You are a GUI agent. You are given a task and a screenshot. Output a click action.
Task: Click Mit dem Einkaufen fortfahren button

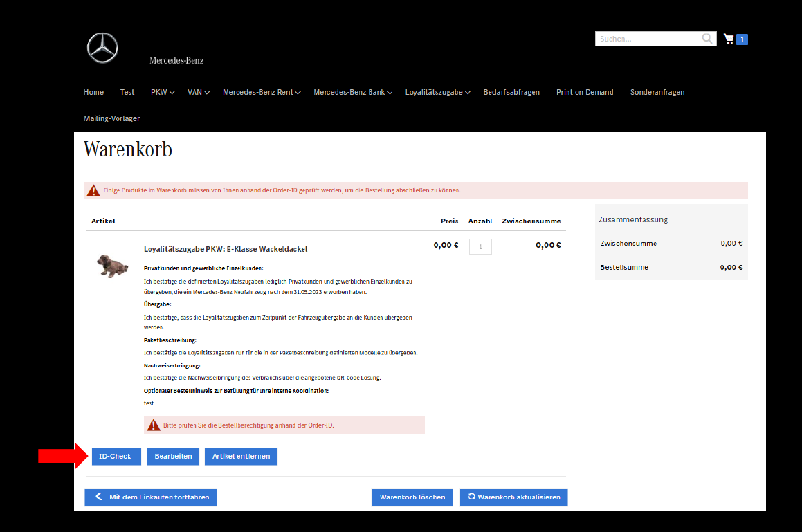151,497
